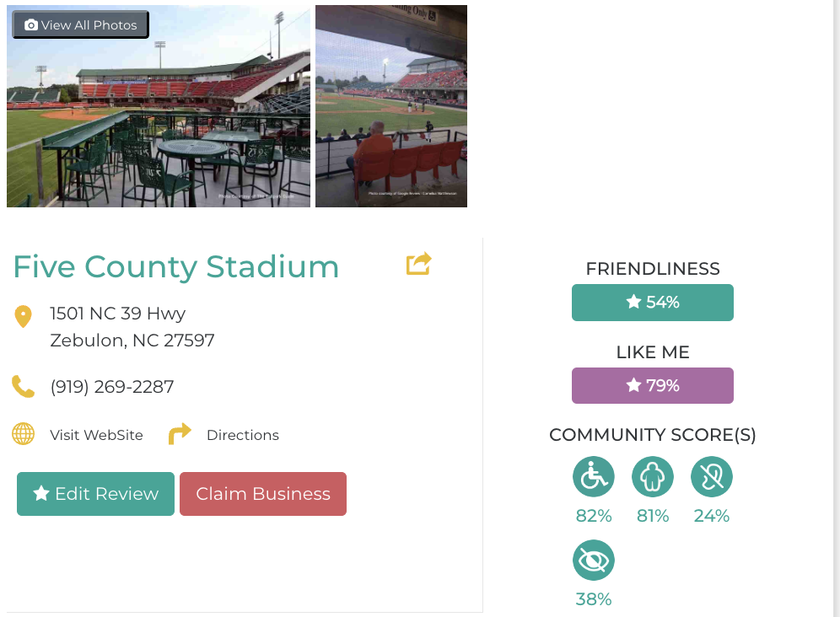Click the globe website icon
840x617 pixels.
click(x=23, y=434)
